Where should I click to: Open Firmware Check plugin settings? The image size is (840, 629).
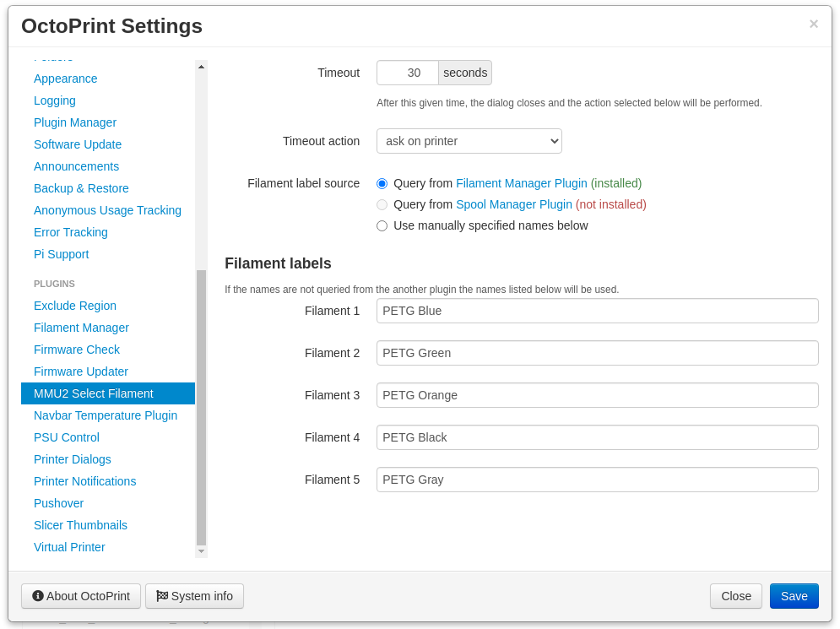click(77, 350)
